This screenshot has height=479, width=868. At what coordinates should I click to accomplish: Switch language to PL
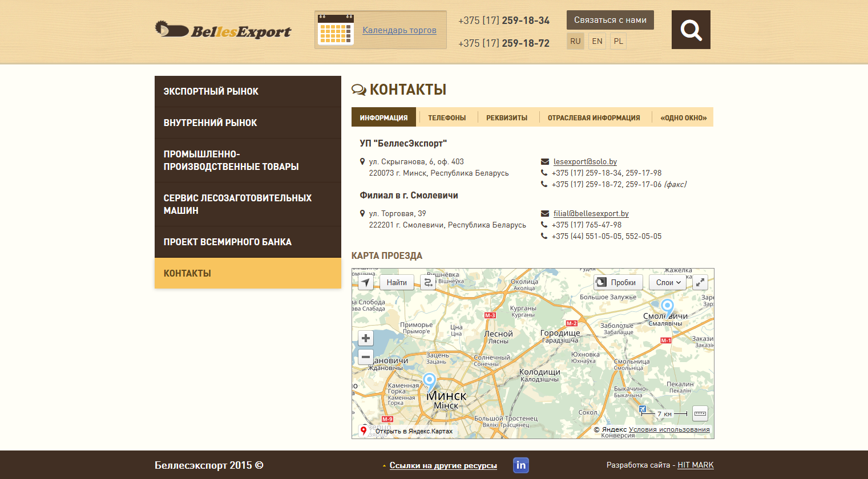coord(618,41)
